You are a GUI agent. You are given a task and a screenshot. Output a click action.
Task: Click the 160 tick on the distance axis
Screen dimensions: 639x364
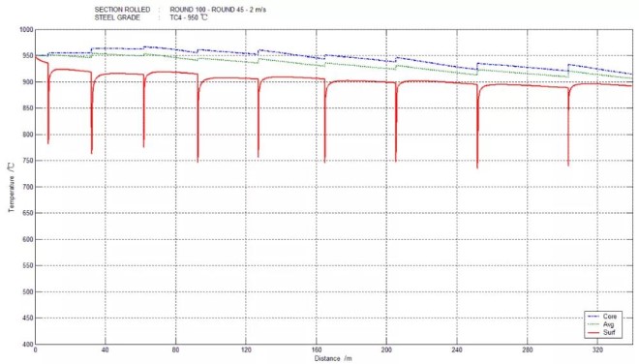click(317, 350)
